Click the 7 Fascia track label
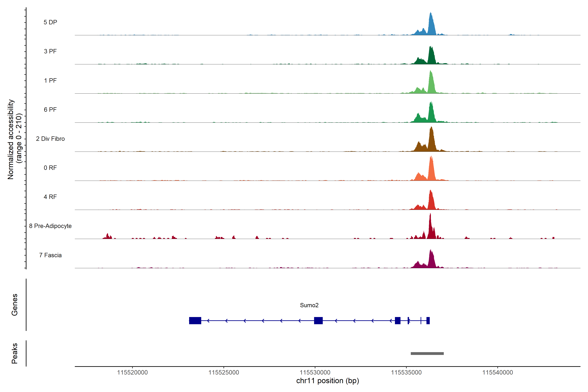588x392 pixels. point(50,255)
